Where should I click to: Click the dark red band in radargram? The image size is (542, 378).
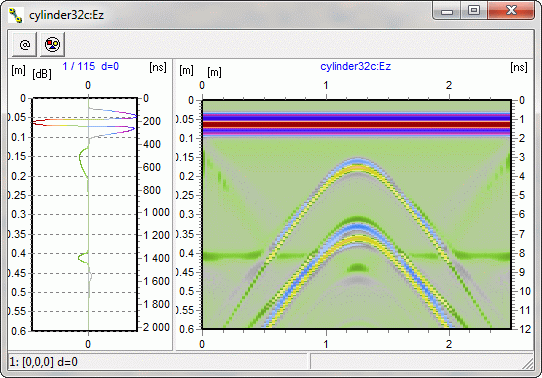pos(356,124)
